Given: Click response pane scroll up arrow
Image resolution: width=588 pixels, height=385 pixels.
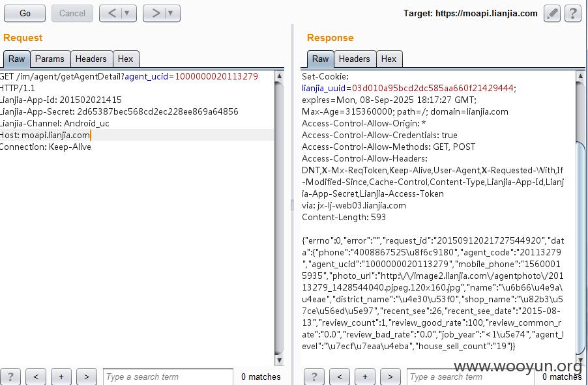Looking at the screenshot, I should pyautogui.click(x=580, y=76).
